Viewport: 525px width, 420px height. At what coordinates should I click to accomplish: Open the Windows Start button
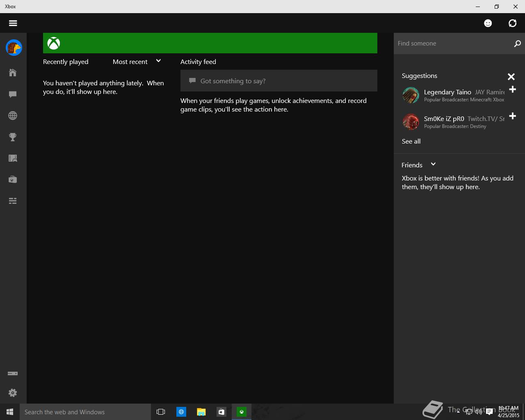[10, 412]
